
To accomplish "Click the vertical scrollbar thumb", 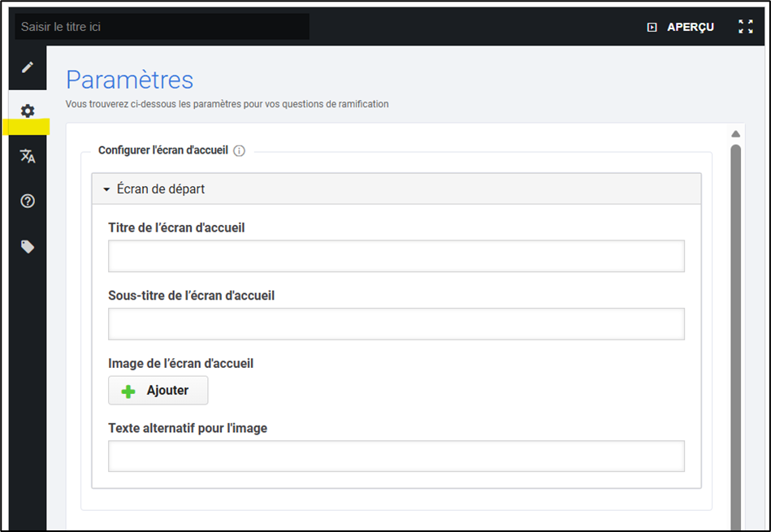I will click(x=735, y=325).
